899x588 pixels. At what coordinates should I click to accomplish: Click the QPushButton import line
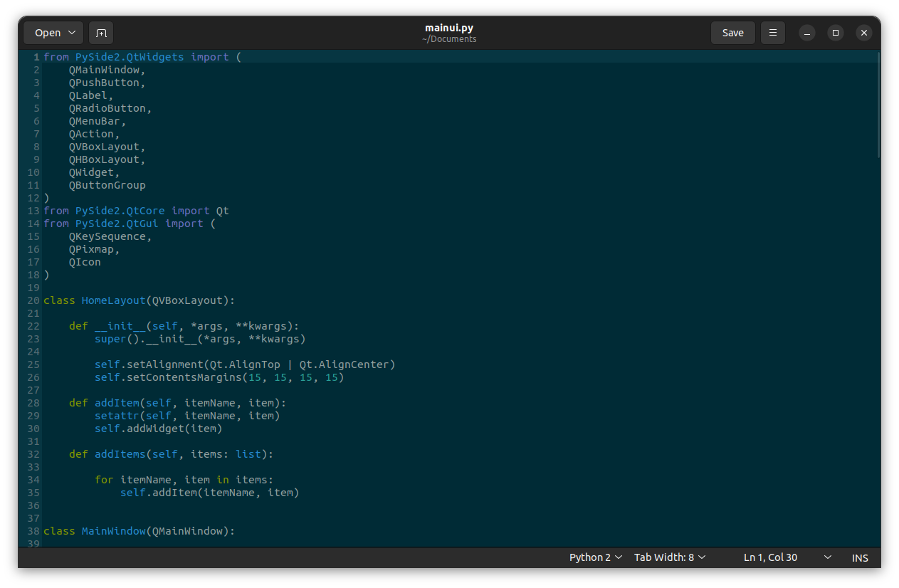click(102, 82)
